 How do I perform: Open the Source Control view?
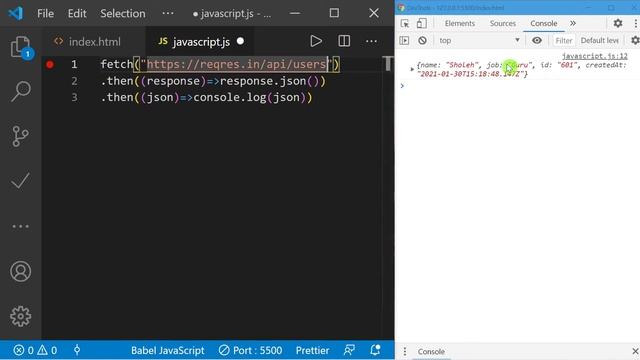(20, 136)
